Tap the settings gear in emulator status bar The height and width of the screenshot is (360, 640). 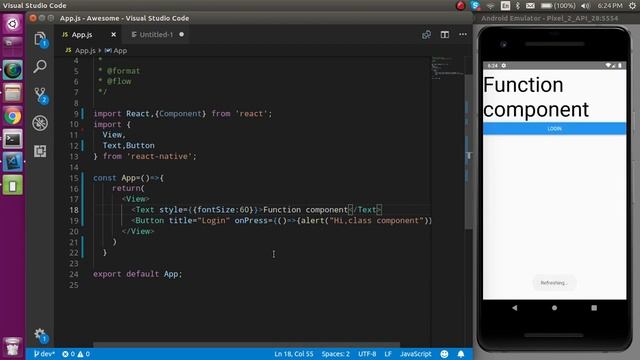click(x=504, y=65)
